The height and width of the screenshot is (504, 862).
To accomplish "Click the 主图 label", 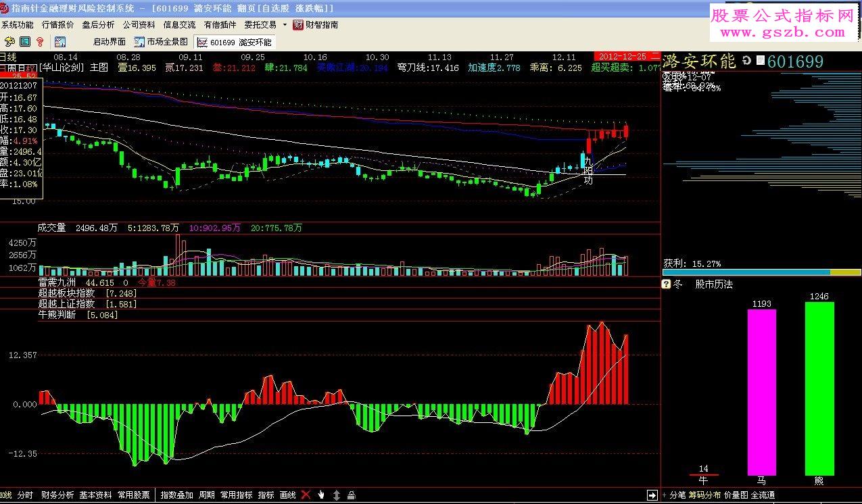I will [x=99, y=68].
